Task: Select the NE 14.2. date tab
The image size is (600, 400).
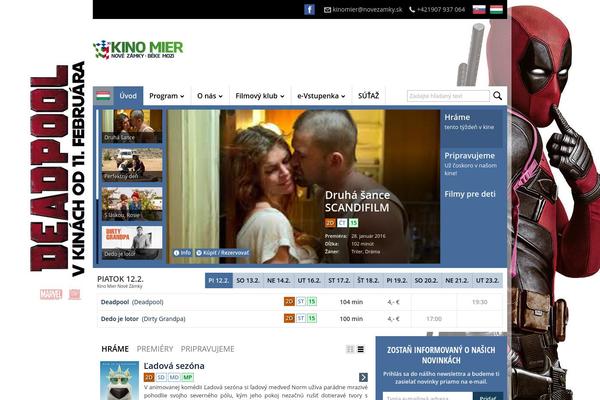Action: 279,281
